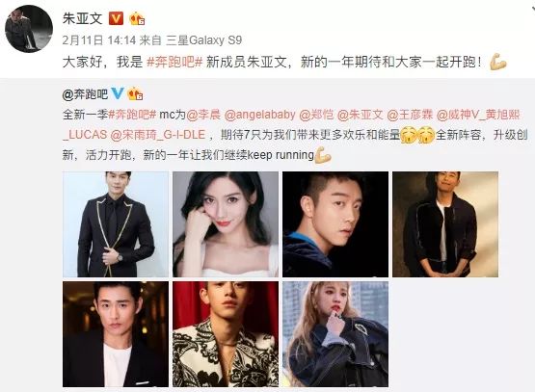This screenshot has height=392, width=535.
Task: Open the @宋雨琦_G-I-DLE mention
Action: tap(158, 135)
